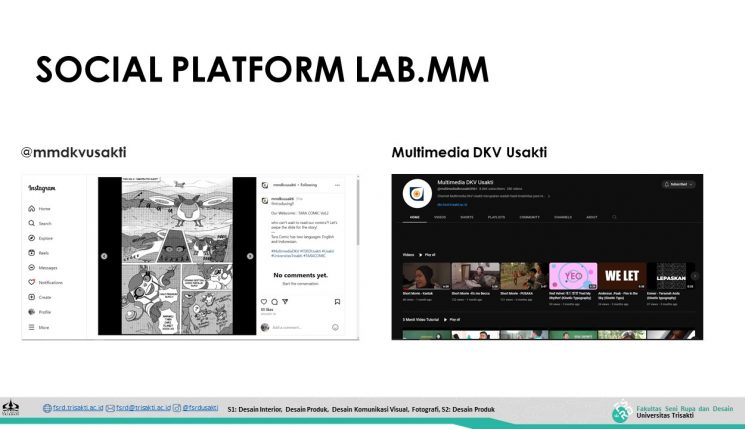Open Instagram Home from sidebar
This screenshot has height=429, width=745.
point(39,209)
